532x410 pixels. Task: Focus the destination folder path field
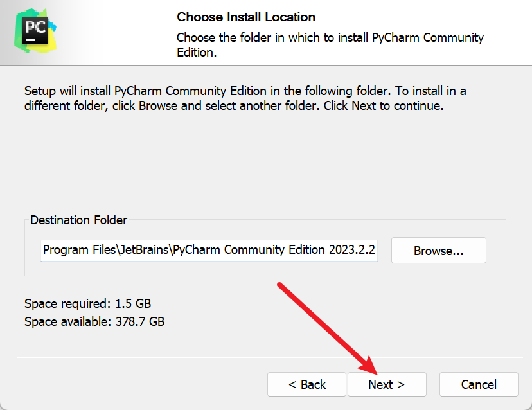209,250
